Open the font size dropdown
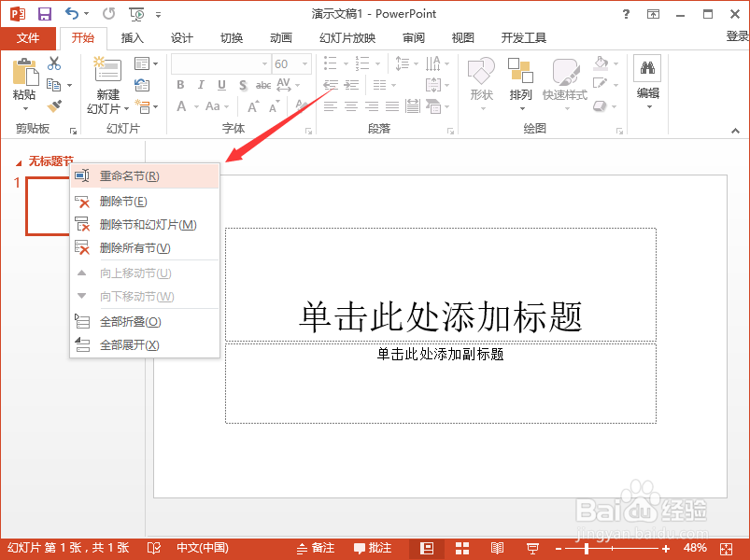 tap(303, 63)
